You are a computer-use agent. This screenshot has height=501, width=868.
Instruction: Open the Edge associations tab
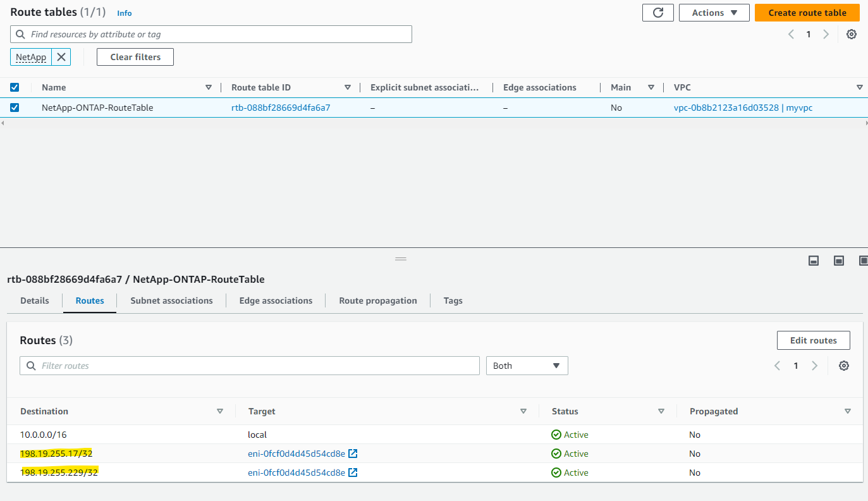click(276, 300)
